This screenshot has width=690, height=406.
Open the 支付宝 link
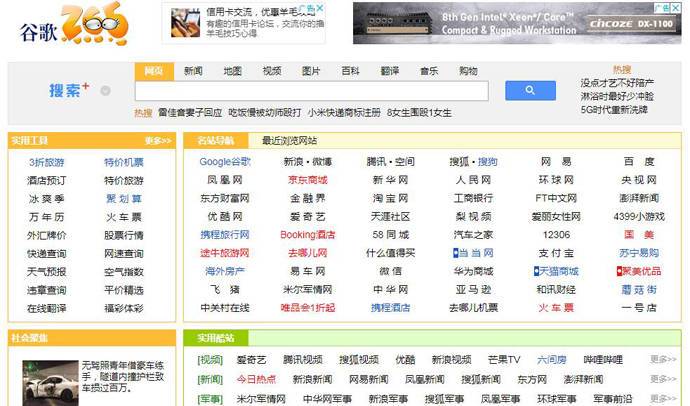pyautogui.click(x=556, y=253)
